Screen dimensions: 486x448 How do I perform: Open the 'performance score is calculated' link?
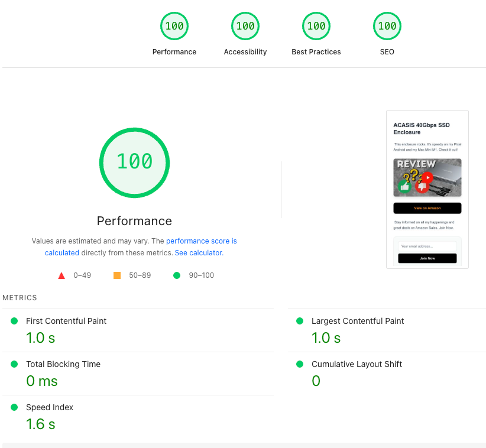pos(201,241)
